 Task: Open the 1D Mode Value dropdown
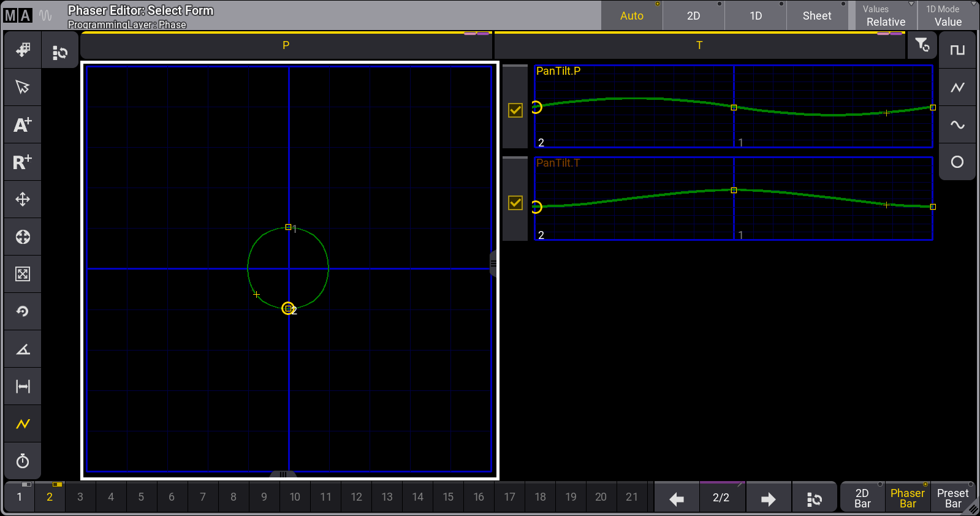coord(948,16)
